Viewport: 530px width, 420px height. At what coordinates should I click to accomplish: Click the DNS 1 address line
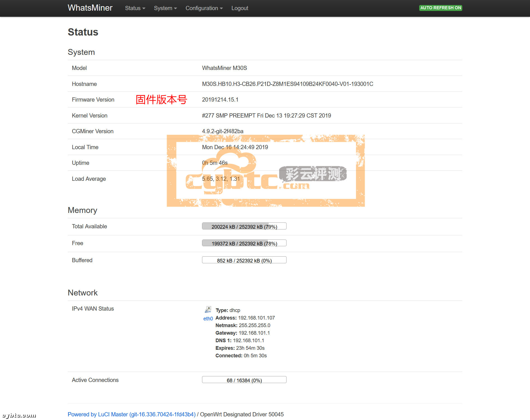pyautogui.click(x=240, y=341)
